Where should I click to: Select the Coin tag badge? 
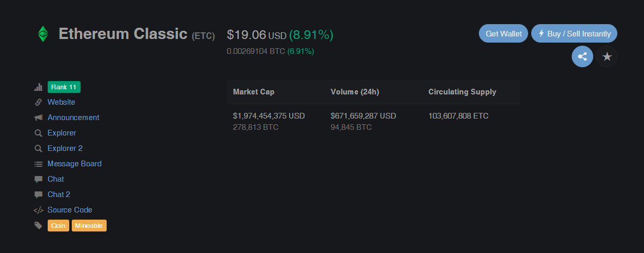(58, 225)
